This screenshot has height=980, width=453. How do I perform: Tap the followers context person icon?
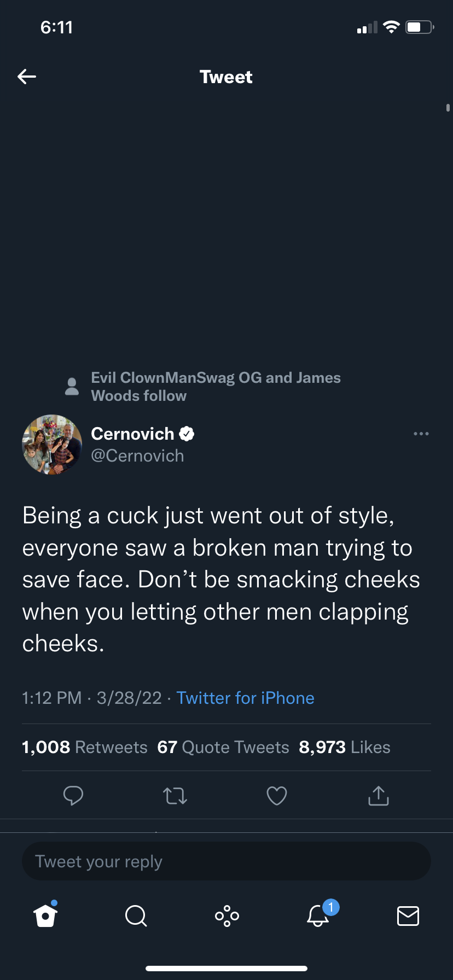(x=72, y=386)
